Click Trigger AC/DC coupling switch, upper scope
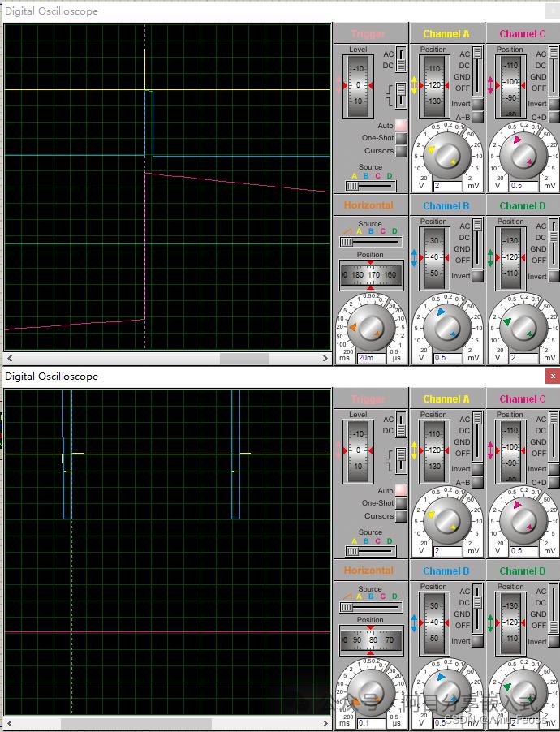 [x=401, y=58]
